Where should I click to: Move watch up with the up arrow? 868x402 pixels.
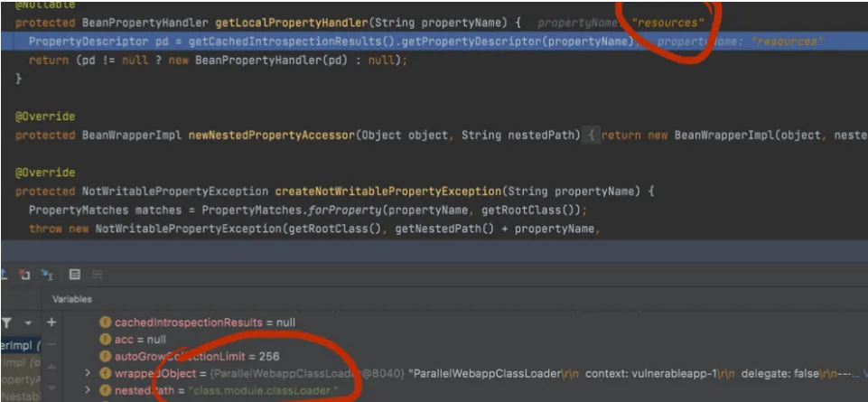point(51,368)
